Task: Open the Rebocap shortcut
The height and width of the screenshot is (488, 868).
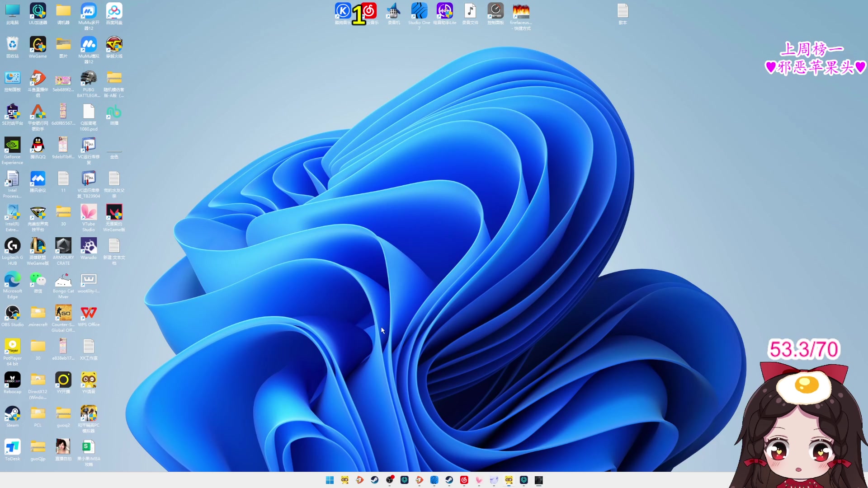Action: coord(12,383)
